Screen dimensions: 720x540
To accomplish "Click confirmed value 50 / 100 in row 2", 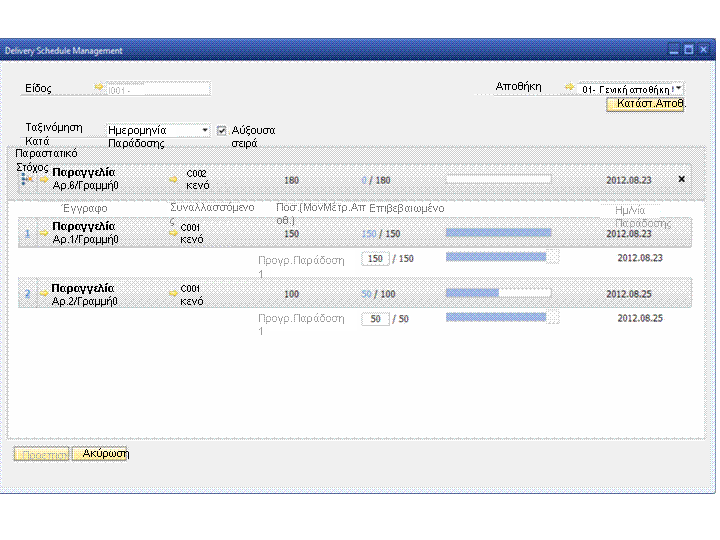I will [378, 294].
